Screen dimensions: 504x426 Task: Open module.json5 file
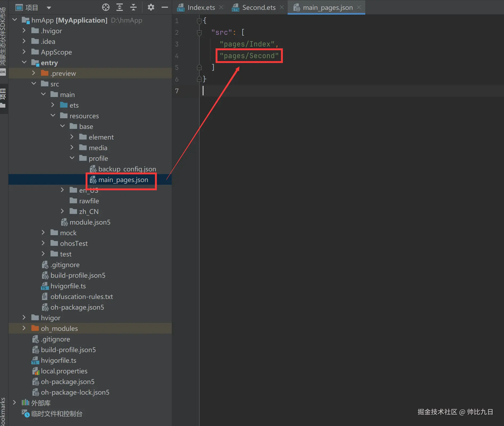coord(90,222)
